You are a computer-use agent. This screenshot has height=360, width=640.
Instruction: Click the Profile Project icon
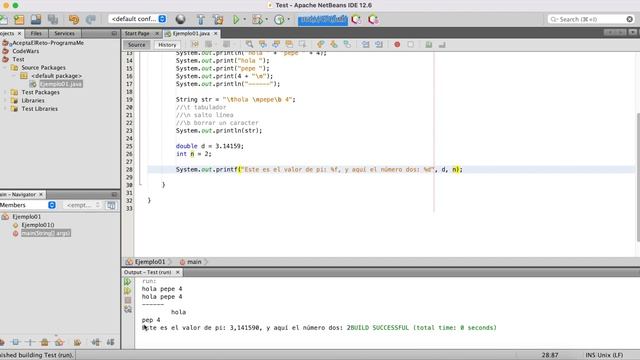(x=279, y=19)
